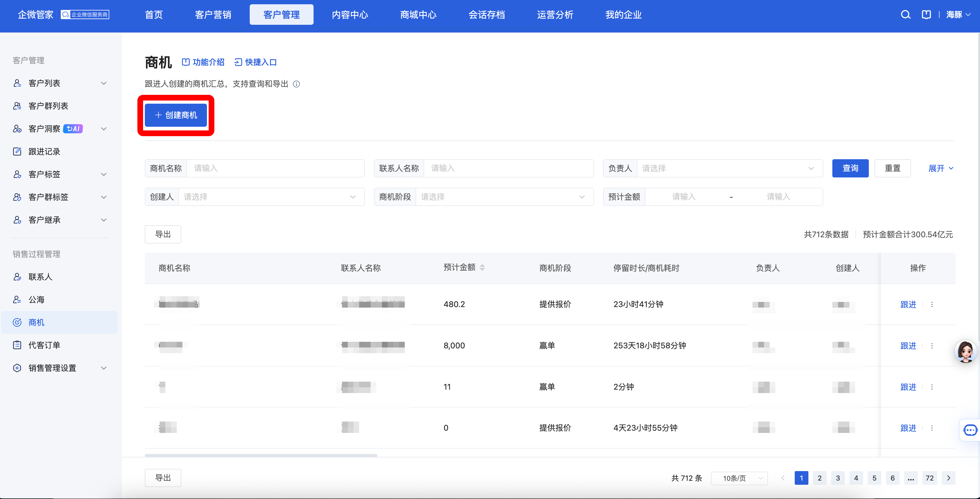Click the horizontal table scrollbar

(x=261, y=455)
